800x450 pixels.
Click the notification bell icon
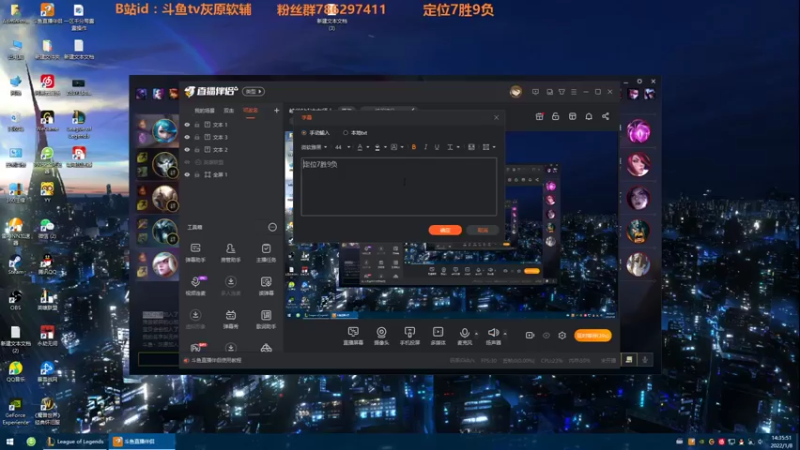(589, 116)
